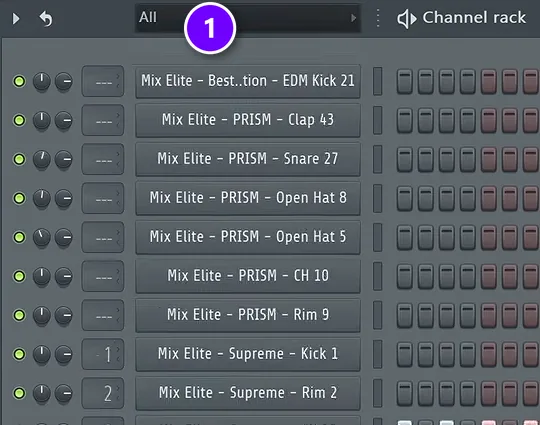Open the Mix Elite PRISM Rim 9 channel
This screenshot has width=540, height=425.
coord(248,315)
